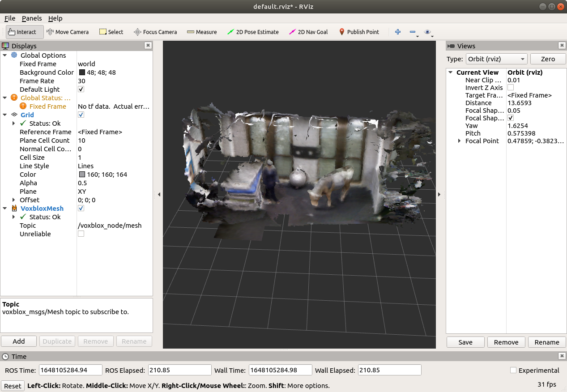Collapse the Grid display tree

point(5,115)
